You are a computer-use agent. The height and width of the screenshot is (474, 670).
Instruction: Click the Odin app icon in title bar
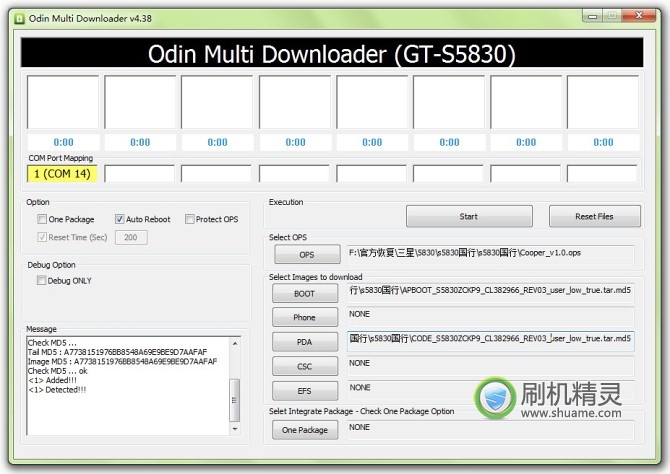click(19, 19)
